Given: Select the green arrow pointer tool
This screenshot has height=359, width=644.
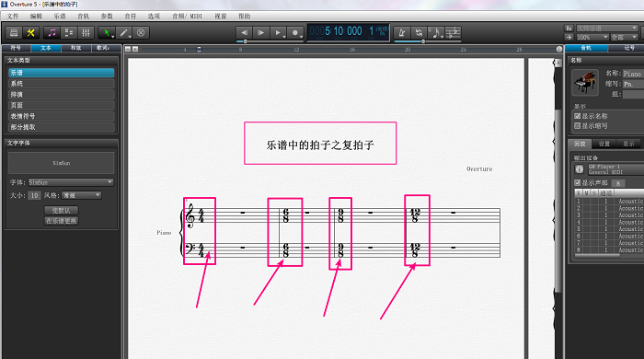Looking at the screenshot, I should click(108, 33).
